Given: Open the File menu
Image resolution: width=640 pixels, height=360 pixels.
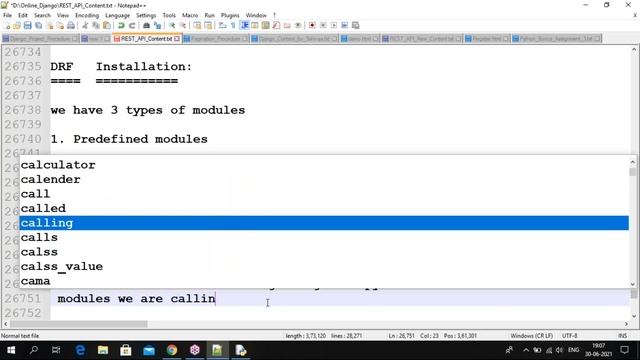Looking at the screenshot, I should 7,15.
